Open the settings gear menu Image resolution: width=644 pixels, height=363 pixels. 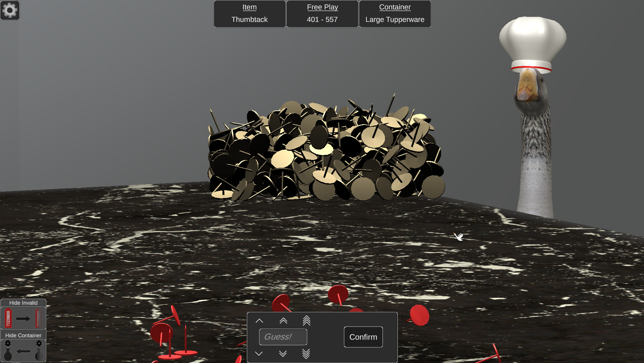coord(10,10)
